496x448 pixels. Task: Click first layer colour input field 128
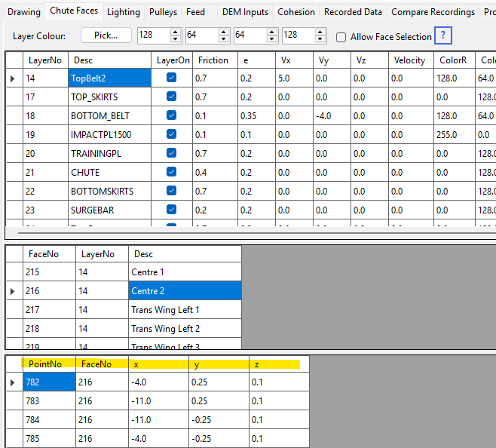pyautogui.click(x=154, y=35)
